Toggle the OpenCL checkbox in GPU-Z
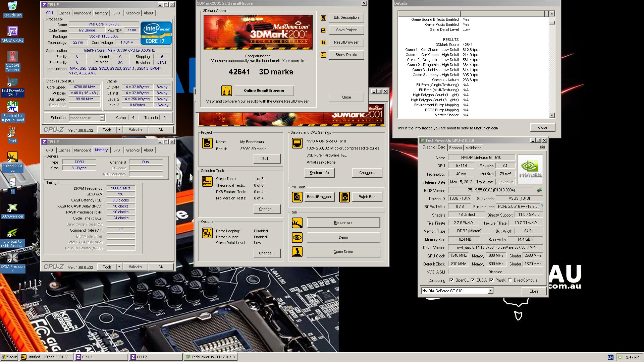The width and height of the screenshot is (644, 362). [451, 280]
